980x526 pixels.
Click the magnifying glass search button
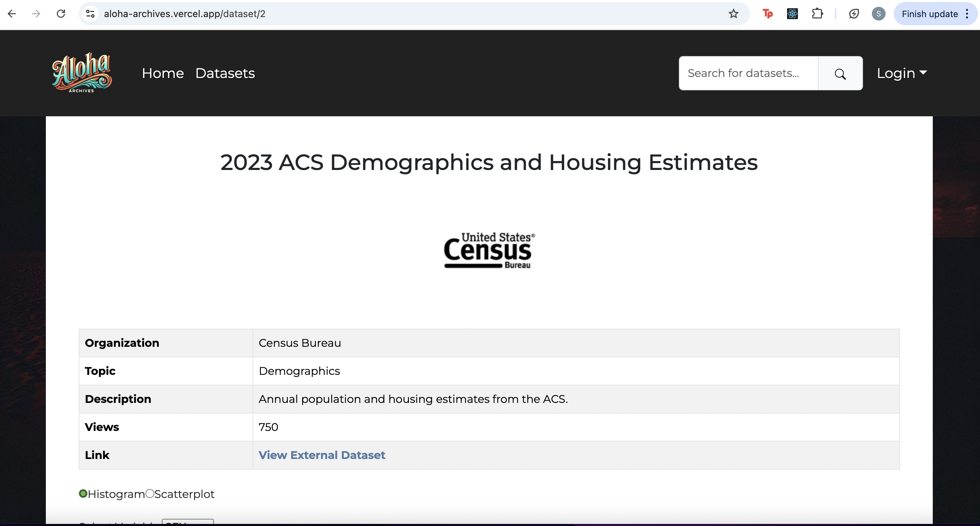click(840, 74)
